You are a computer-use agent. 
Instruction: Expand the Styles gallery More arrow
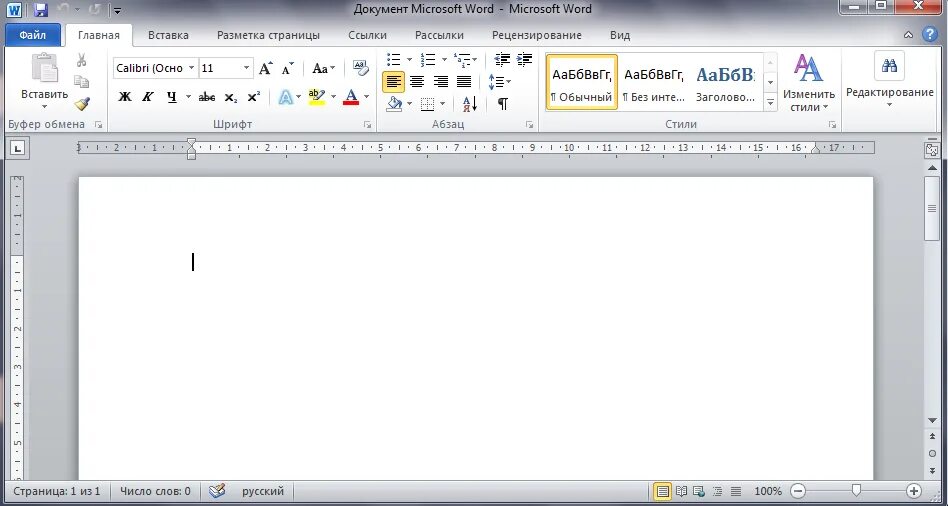pyautogui.click(x=770, y=103)
